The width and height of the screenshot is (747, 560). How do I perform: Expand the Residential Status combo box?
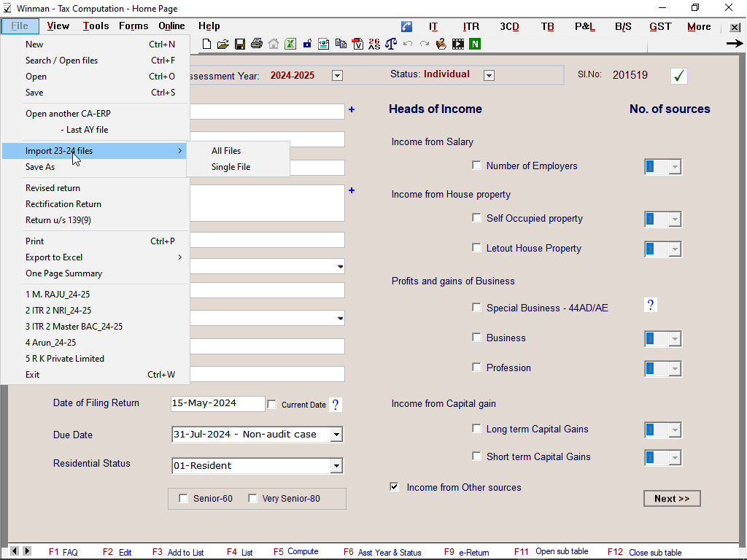pos(336,466)
